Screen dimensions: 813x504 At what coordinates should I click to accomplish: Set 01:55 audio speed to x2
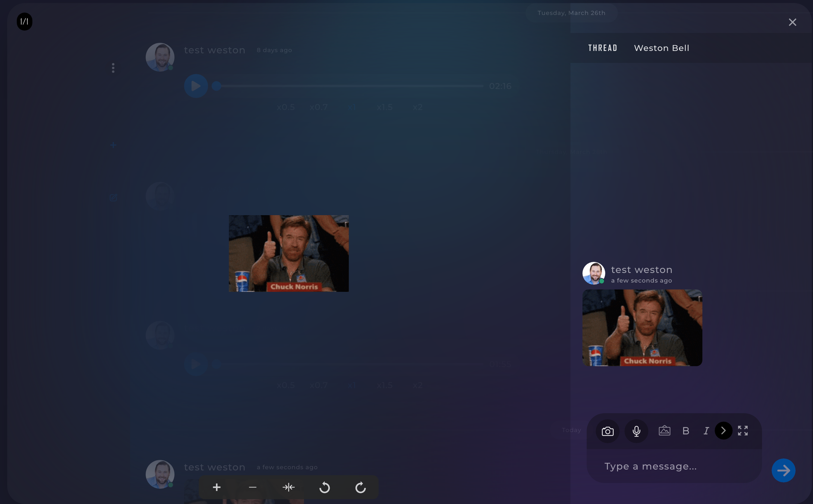coord(418,385)
